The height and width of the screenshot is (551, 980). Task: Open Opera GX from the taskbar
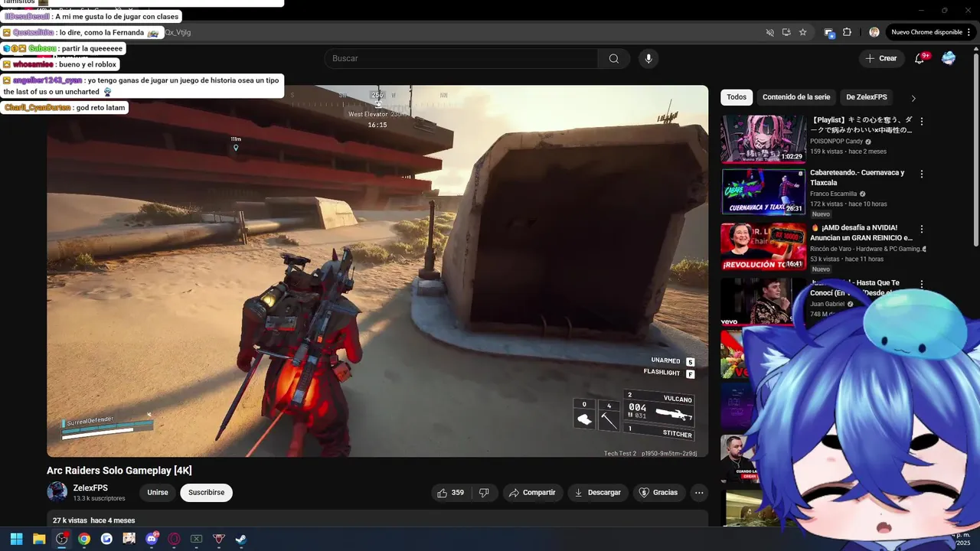tap(174, 539)
